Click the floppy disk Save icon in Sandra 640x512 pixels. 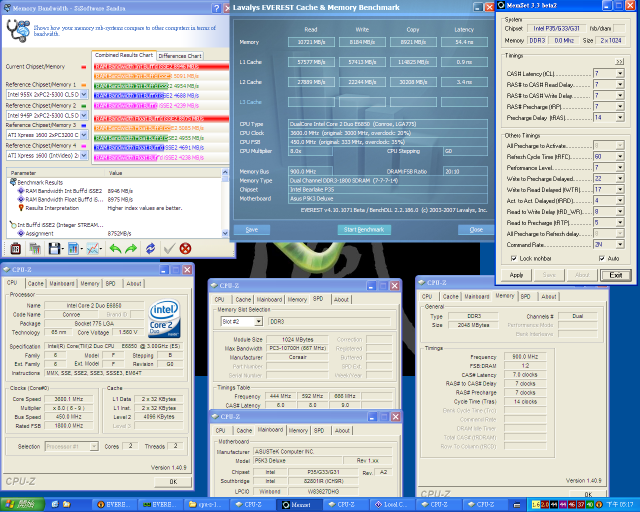[54, 248]
